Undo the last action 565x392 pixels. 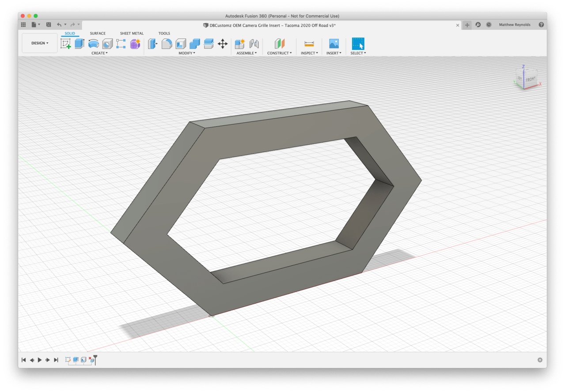click(59, 25)
